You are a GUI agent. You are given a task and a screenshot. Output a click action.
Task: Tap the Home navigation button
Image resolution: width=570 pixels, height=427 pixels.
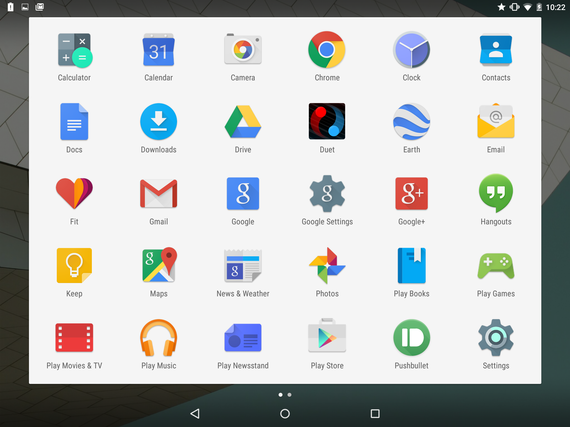[x=285, y=414]
